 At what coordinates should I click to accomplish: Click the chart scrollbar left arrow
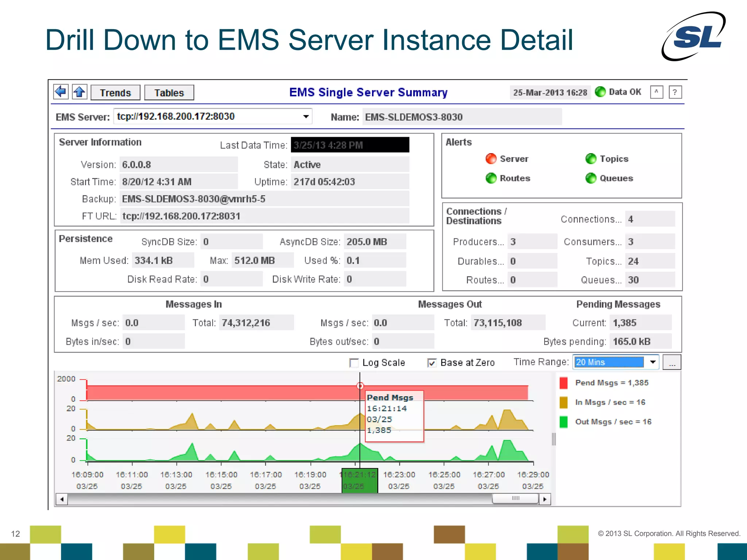pos(62,499)
